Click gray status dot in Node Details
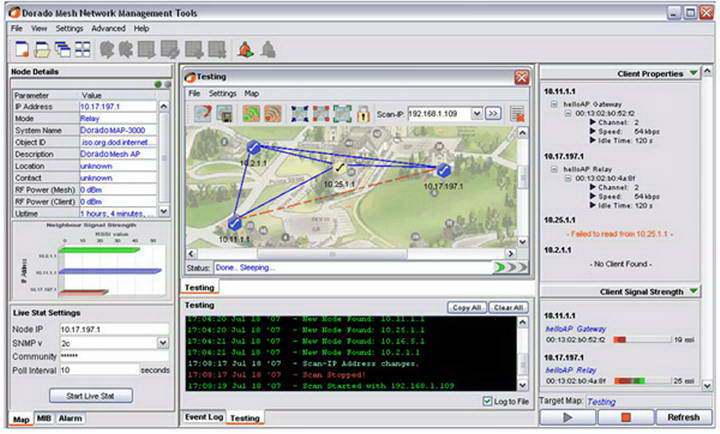Image resolution: width=720 pixels, height=434 pixels. tap(168, 85)
